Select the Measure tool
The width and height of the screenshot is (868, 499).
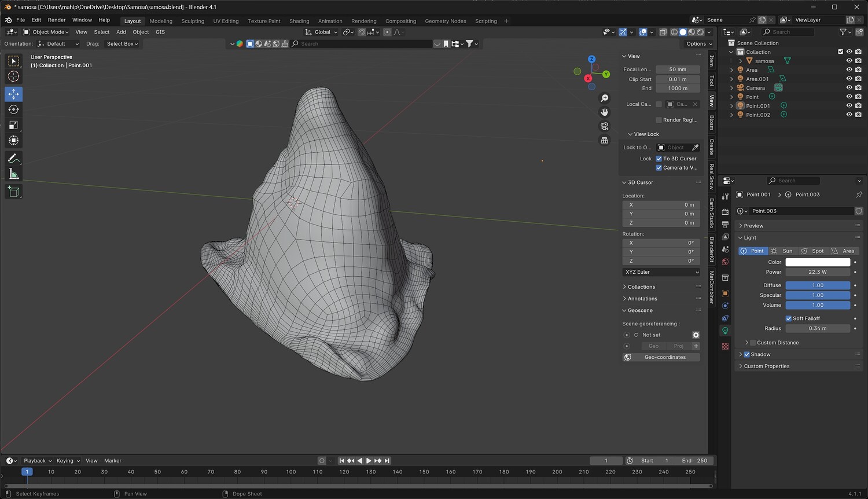coord(13,174)
